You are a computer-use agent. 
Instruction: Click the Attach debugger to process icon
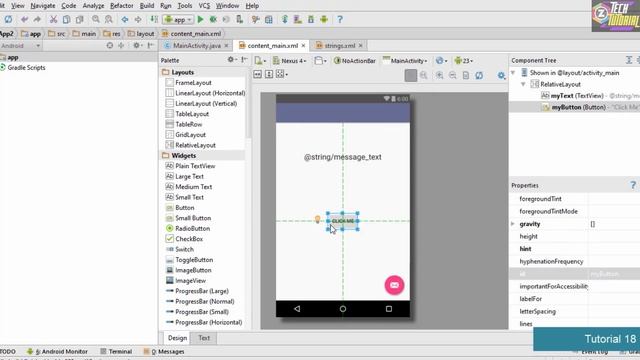click(x=240, y=19)
